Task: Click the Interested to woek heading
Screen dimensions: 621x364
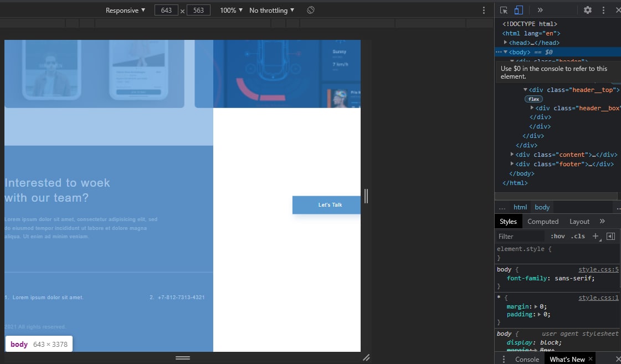Action: [x=58, y=190]
